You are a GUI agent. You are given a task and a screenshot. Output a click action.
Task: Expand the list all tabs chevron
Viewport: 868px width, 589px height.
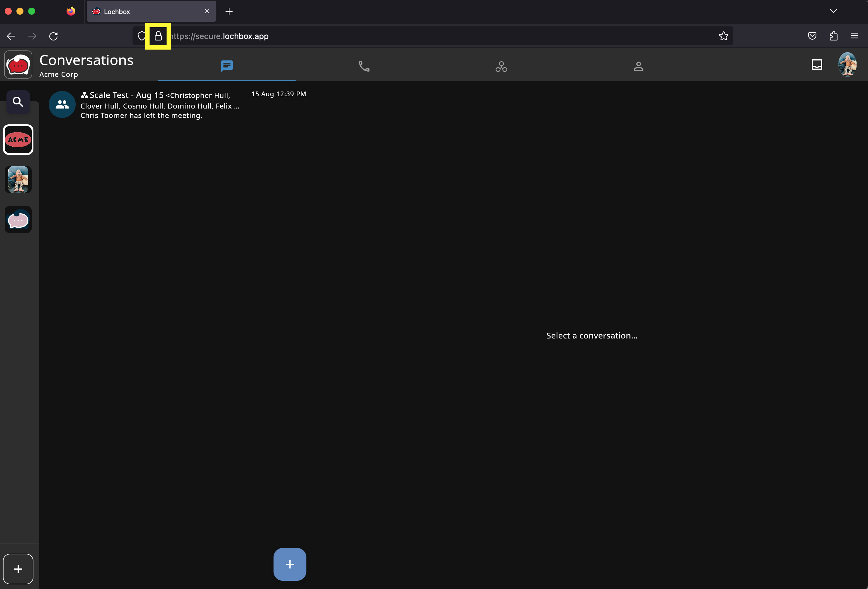click(x=833, y=11)
